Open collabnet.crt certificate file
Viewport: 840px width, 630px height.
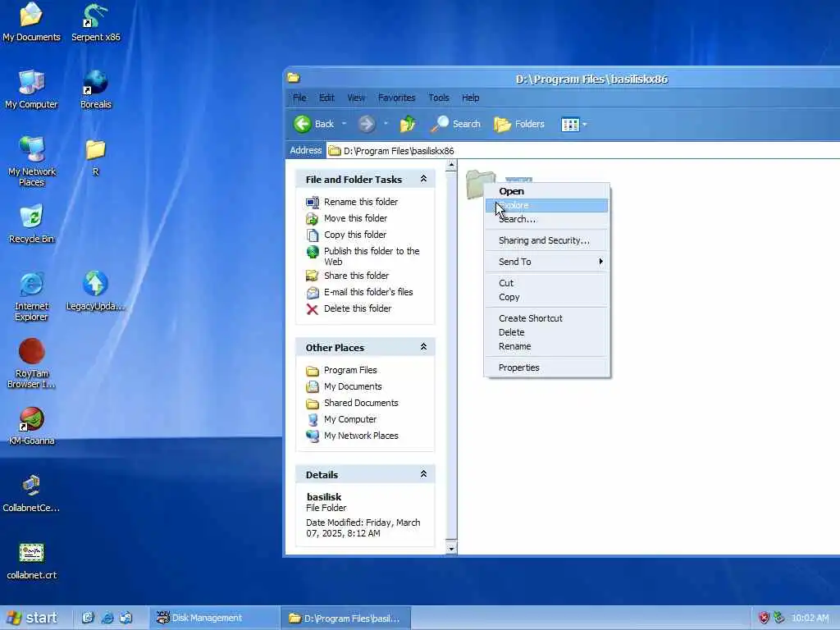[31, 561]
